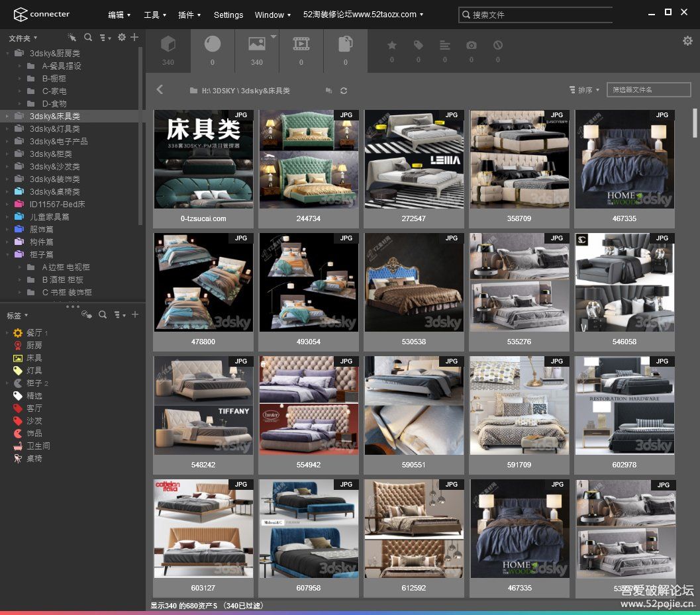The width and height of the screenshot is (700, 615).
Task: Open the Settings menu item
Action: click(228, 15)
